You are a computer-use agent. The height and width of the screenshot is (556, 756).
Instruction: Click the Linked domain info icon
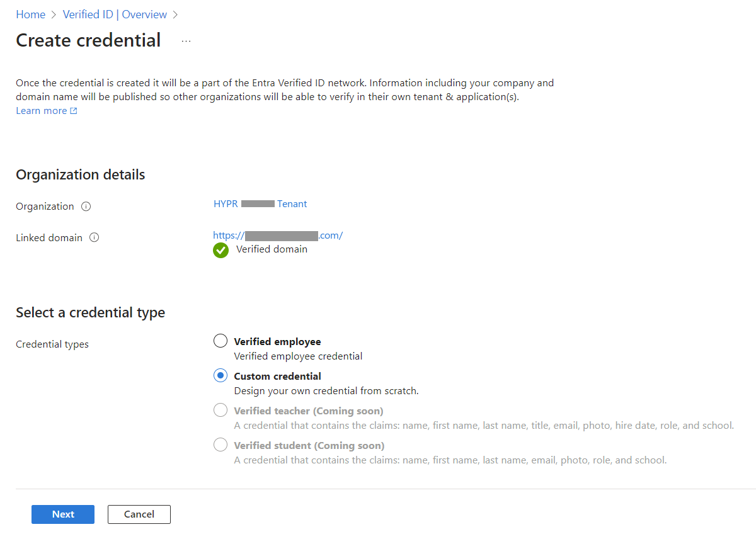coord(94,237)
